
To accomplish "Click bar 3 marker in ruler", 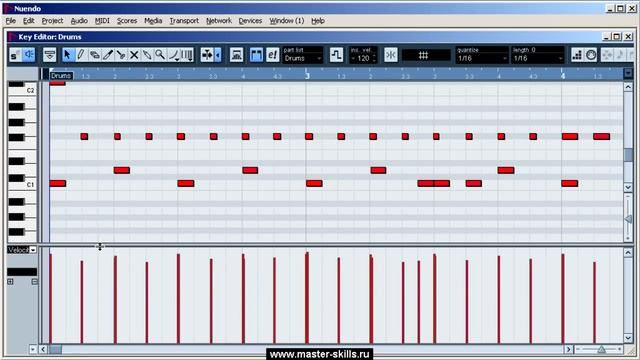I will click(x=307, y=76).
